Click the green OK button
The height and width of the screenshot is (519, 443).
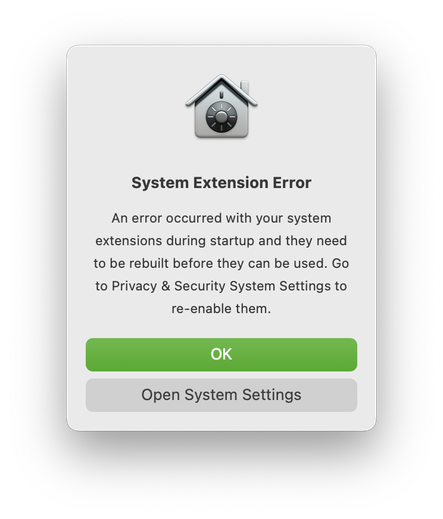point(221,354)
